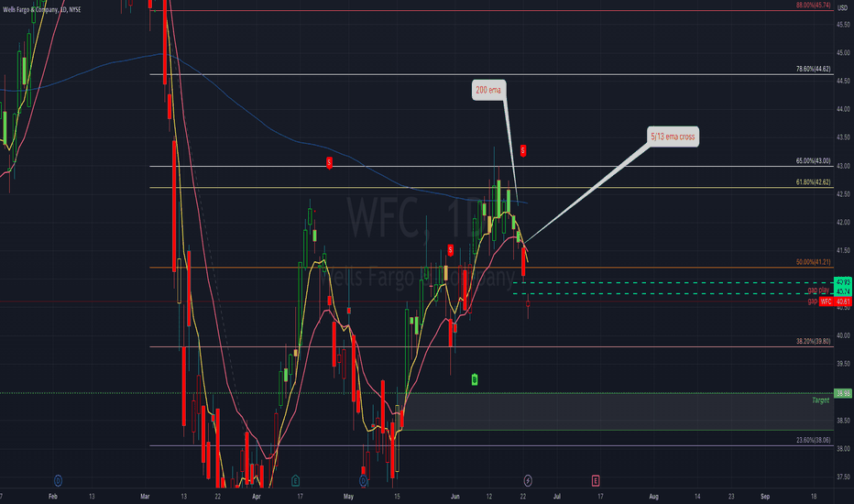The height and width of the screenshot is (504, 854).
Task: Click the Aug label on the time axis
Action: 654,497
